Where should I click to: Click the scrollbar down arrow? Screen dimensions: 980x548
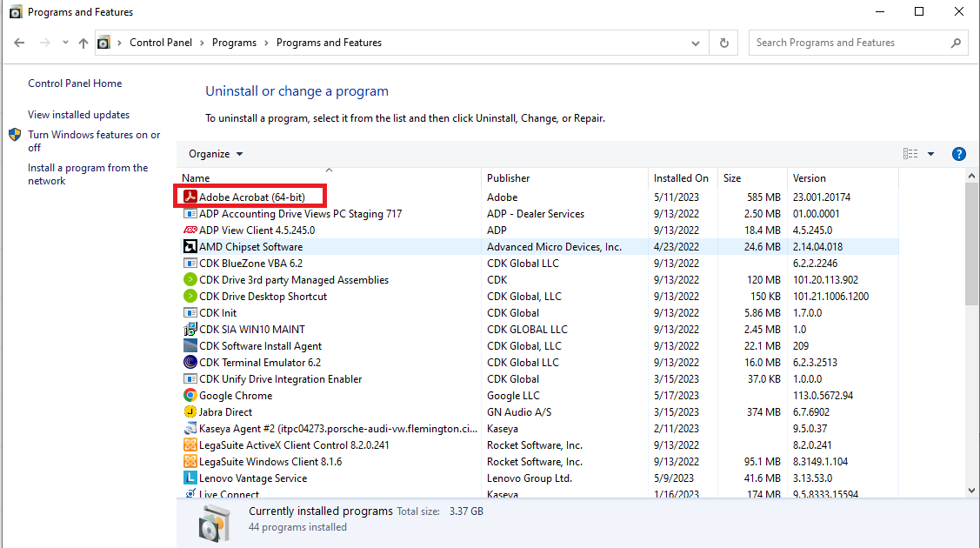(x=971, y=491)
